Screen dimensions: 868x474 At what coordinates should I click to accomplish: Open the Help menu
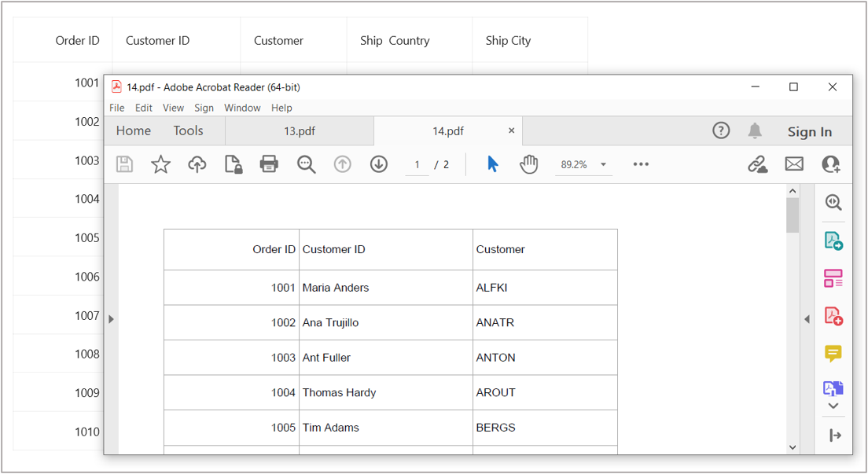pos(281,108)
